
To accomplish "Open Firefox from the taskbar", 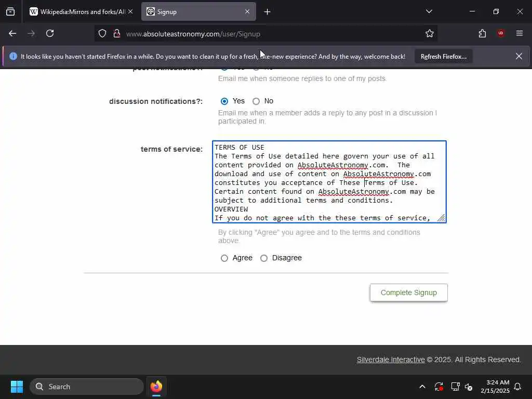I will pos(156,387).
